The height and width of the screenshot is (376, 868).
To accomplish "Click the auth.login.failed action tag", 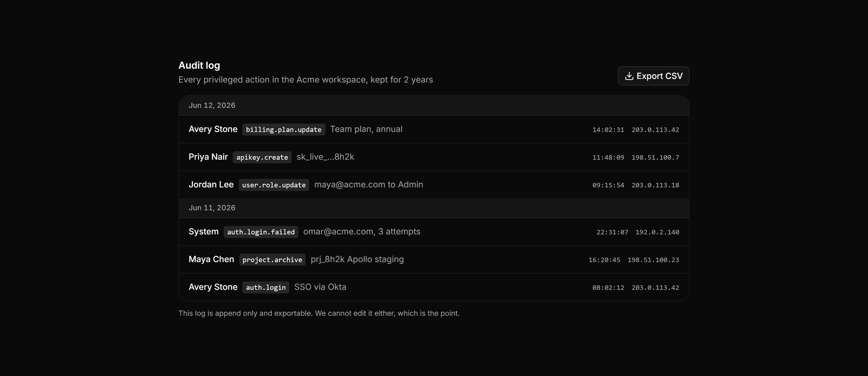I will [x=261, y=232].
